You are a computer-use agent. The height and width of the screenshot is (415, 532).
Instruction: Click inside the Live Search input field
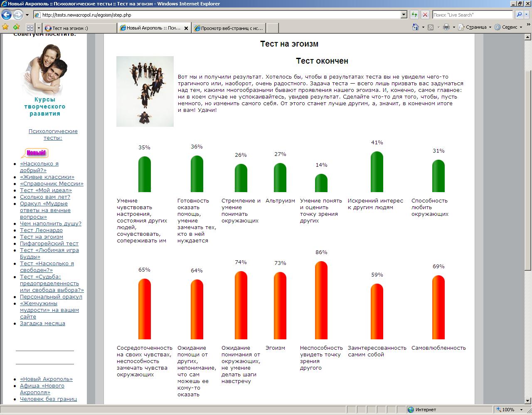coord(472,15)
